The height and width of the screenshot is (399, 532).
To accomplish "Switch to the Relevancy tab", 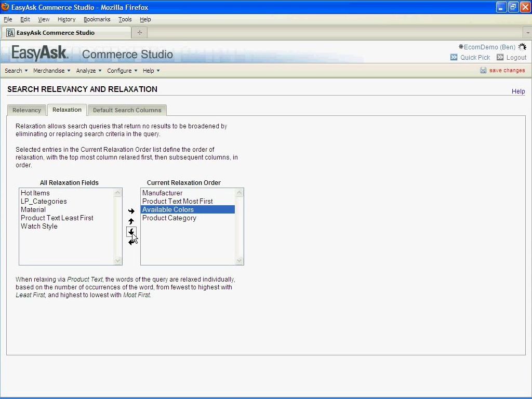I will coord(26,110).
